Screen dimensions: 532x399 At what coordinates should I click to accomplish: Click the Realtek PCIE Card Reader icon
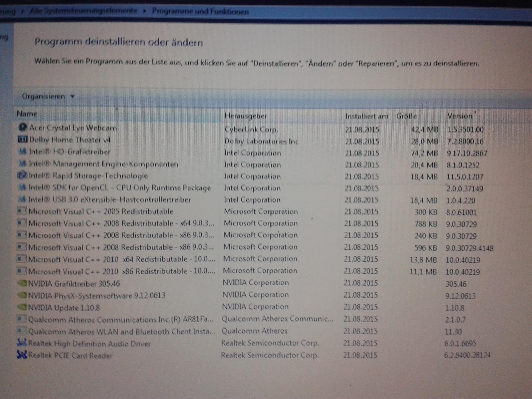(x=22, y=355)
